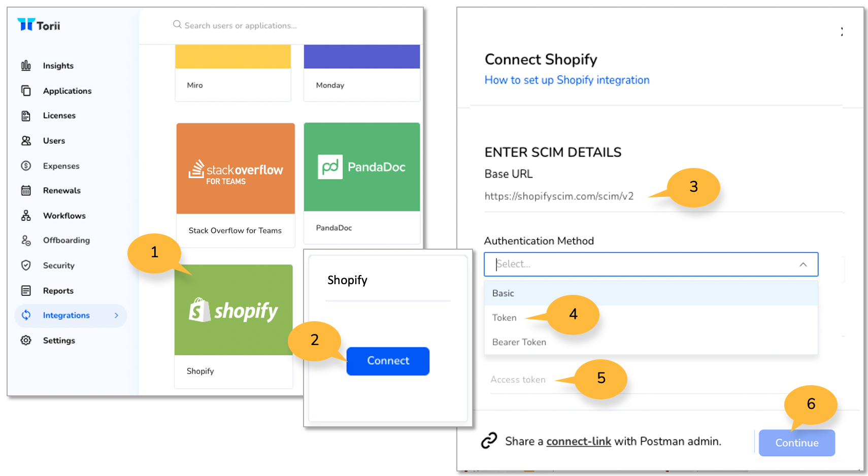Click the blue Connect button
The width and height of the screenshot is (868, 476).
(388, 361)
